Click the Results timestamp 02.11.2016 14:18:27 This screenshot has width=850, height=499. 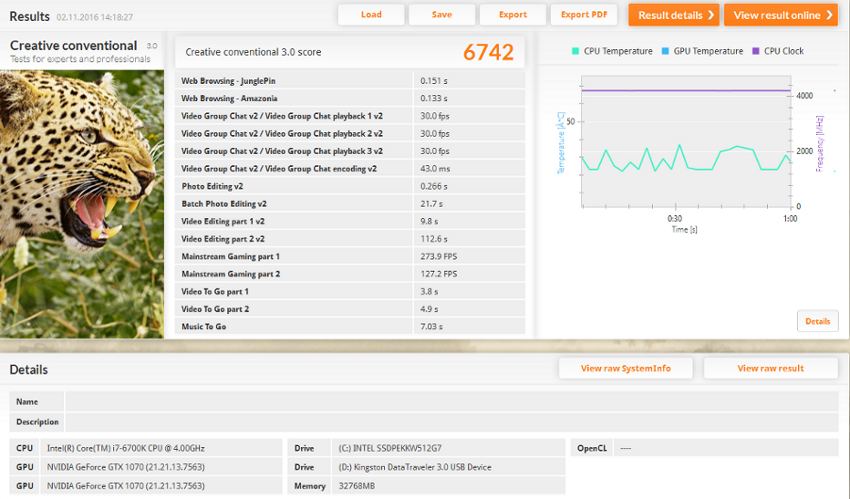tap(94, 17)
